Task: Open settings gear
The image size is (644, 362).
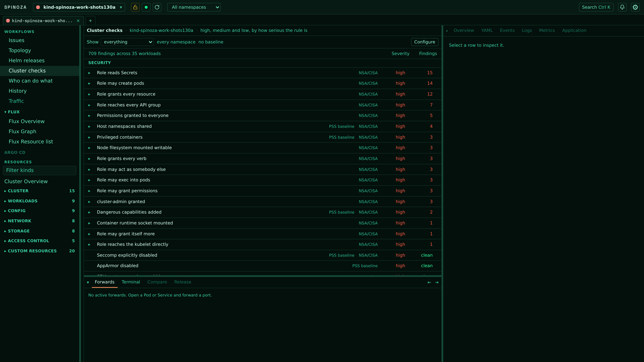Action: (635, 7)
